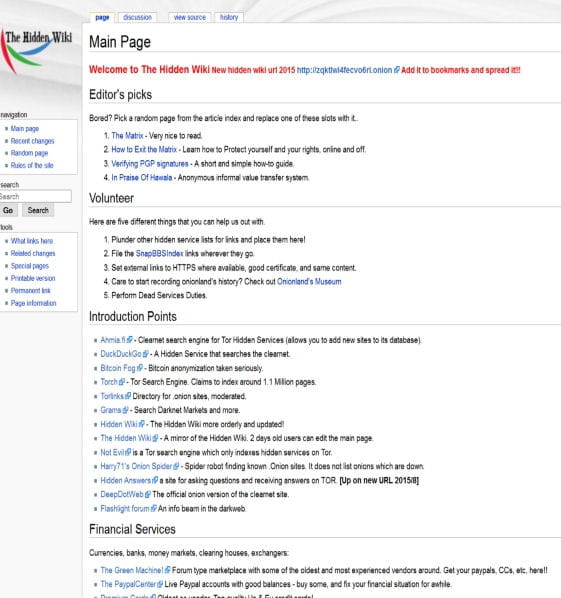Open the SnapBBSIndex link
The image size is (561, 598).
pyautogui.click(x=159, y=254)
